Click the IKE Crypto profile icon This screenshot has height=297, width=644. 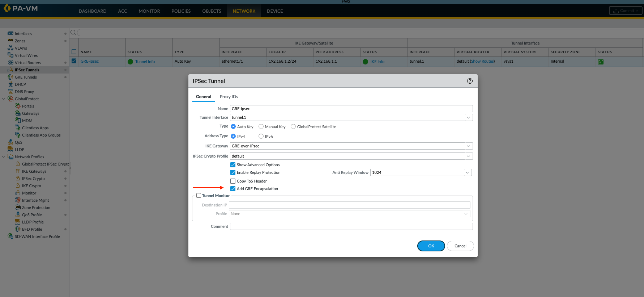pos(18,185)
